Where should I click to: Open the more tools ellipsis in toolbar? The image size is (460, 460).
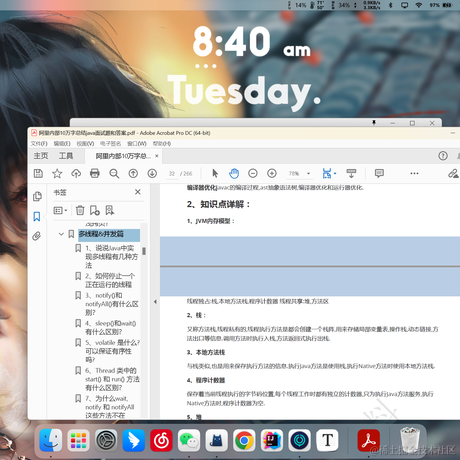[414, 173]
